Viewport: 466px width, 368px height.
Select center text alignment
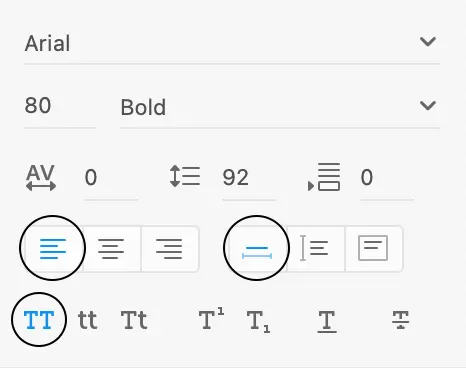pyautogui.click(x=111, y=249)
